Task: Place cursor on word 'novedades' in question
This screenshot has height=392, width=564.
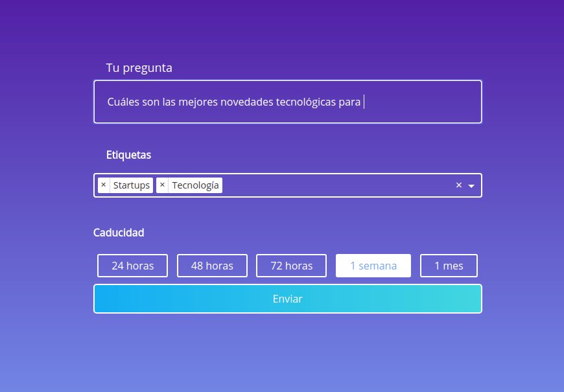Action: [247, 102]
